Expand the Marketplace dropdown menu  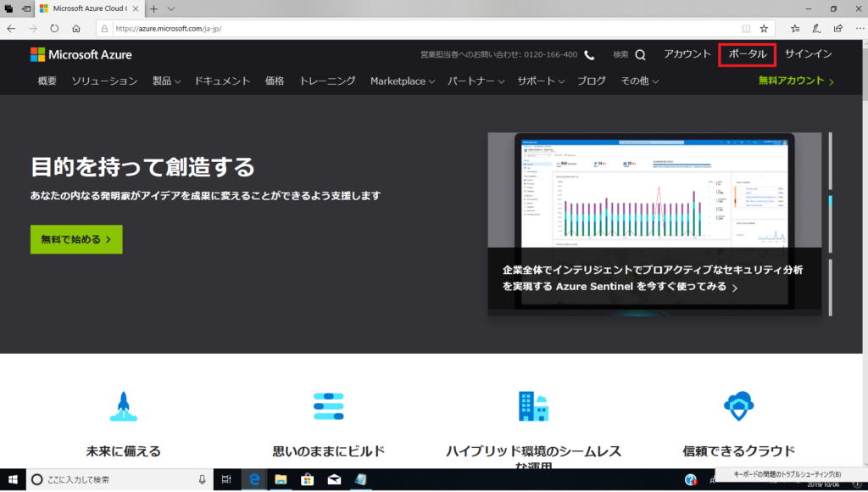tap(403, 81)
